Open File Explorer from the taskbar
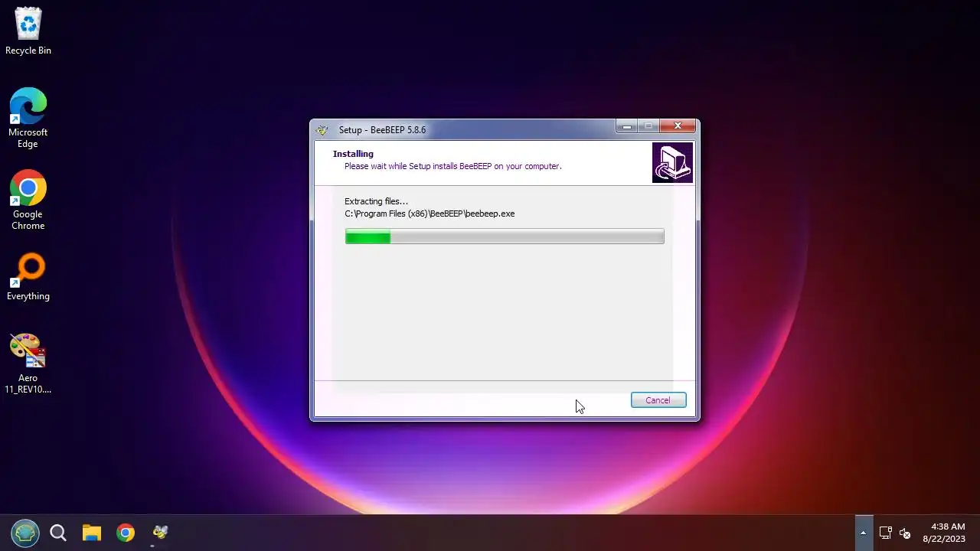The height and width of the screenshot is (551, 980). coord(92,533)
